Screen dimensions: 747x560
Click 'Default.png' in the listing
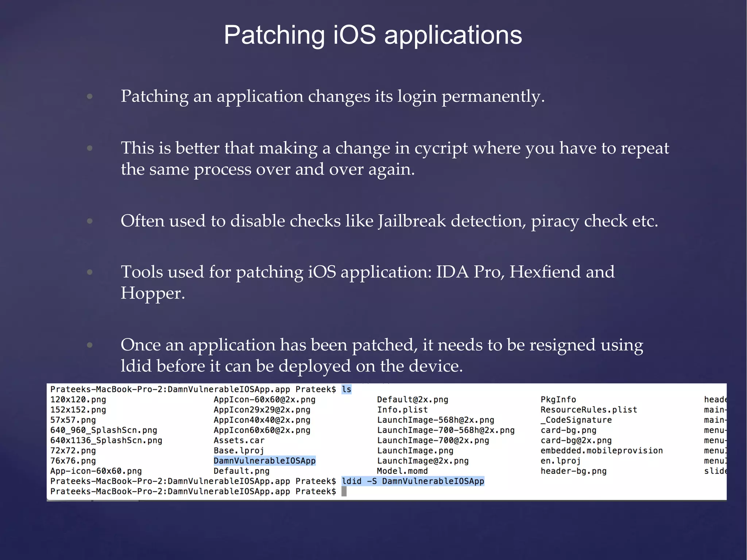coord(241,471)
